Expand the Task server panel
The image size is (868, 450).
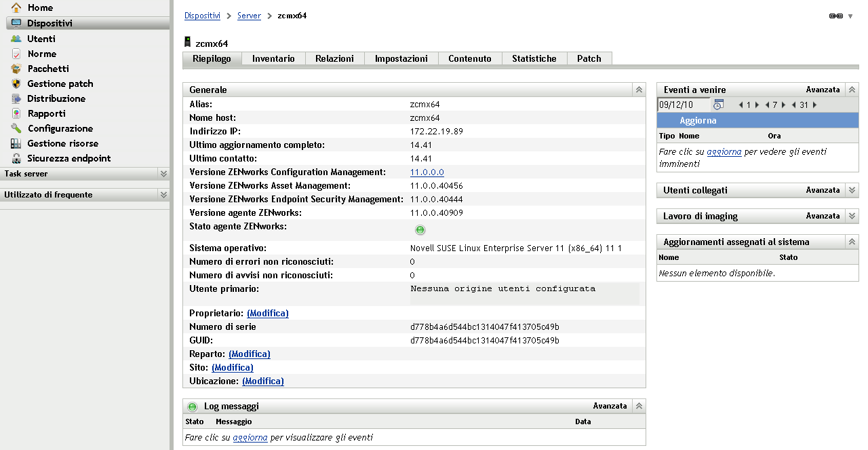pos(163,174)
